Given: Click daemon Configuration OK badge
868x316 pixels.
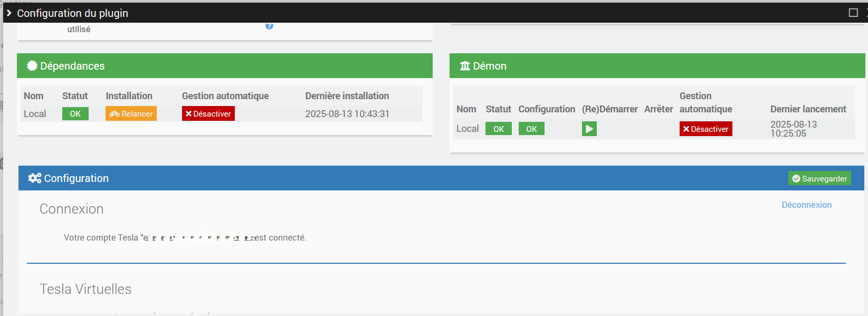Looking at the screenshot, I should [531, 129].
